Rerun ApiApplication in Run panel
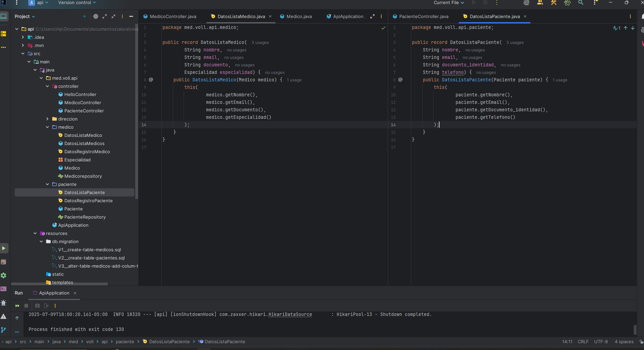644x350 pixels. [17, 306]
